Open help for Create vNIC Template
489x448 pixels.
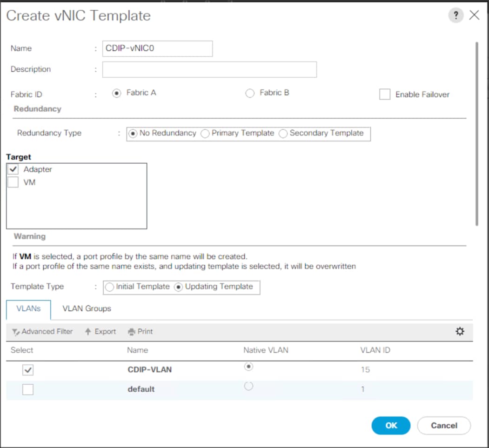tap(455, 15)
